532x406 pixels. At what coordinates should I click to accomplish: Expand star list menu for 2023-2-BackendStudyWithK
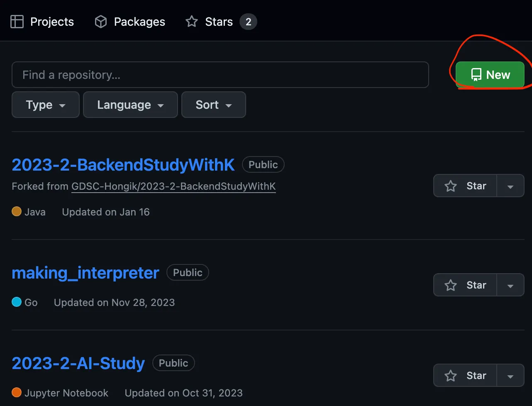coord(510,186)
